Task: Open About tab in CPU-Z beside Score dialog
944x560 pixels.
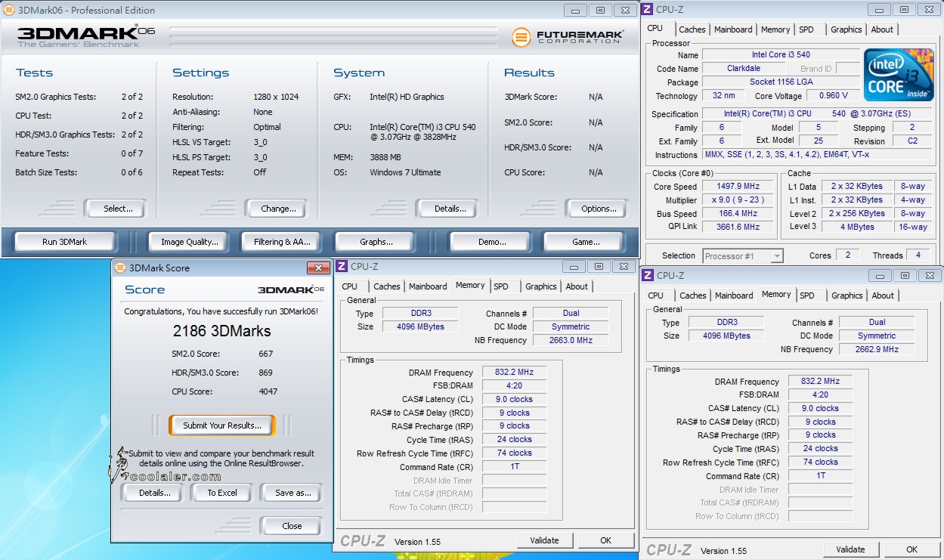Action: [x=577, y=286]
